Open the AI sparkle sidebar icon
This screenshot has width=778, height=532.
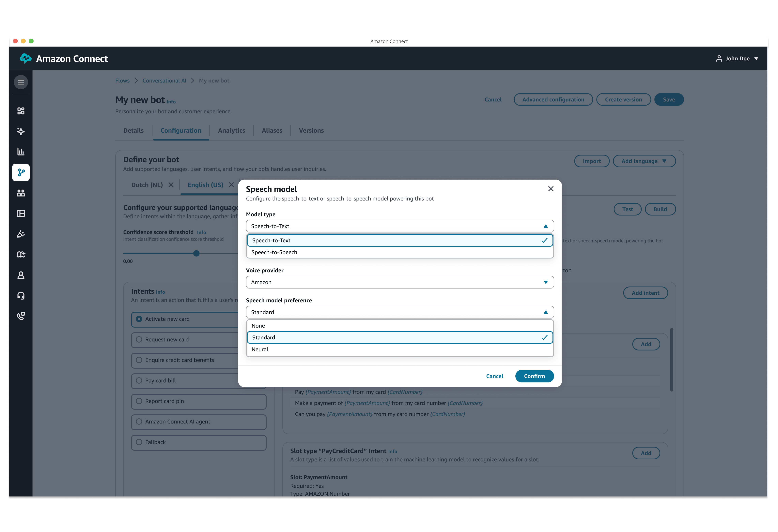coord(21,131)
